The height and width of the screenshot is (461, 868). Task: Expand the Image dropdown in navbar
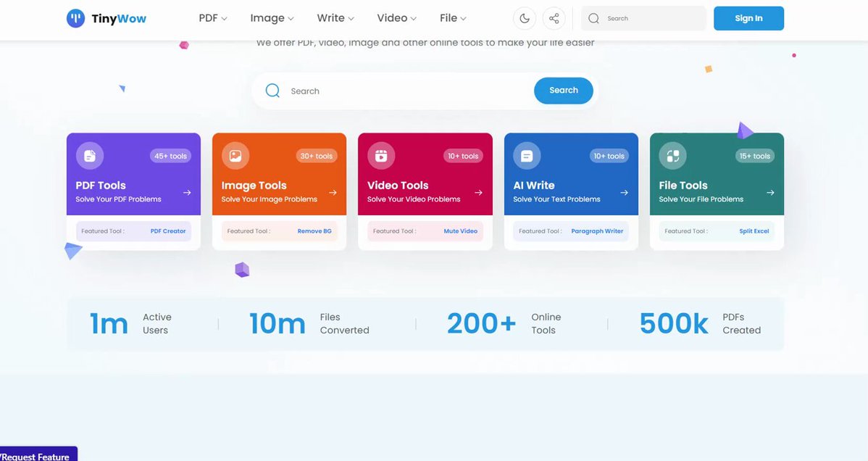coord(272,19)
